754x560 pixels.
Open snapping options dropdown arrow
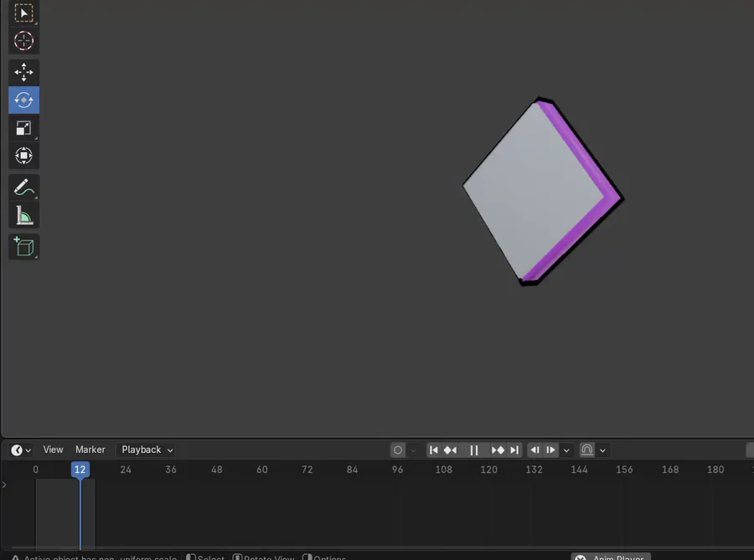(602, 450)
